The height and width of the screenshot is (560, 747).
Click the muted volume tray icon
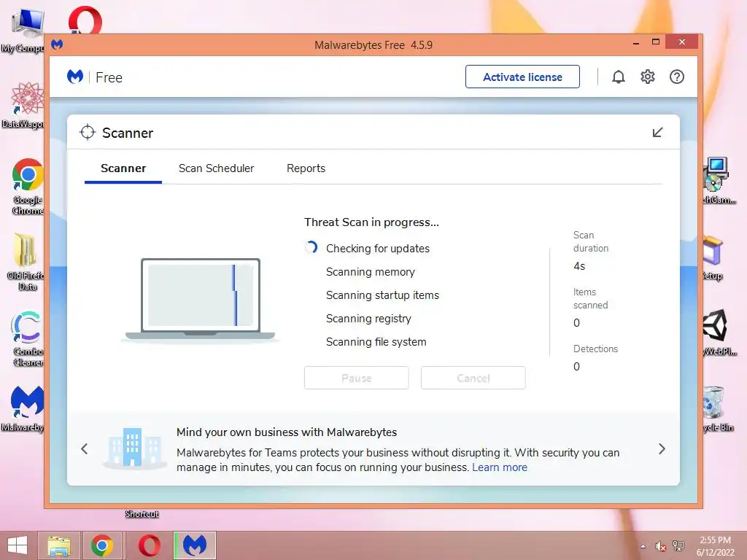click(x=661, y=546)
